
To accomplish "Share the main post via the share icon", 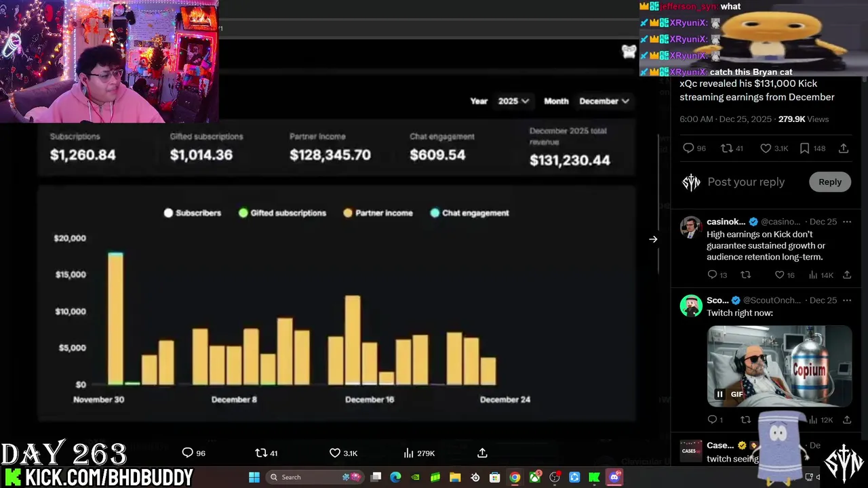I will point(844,148).
